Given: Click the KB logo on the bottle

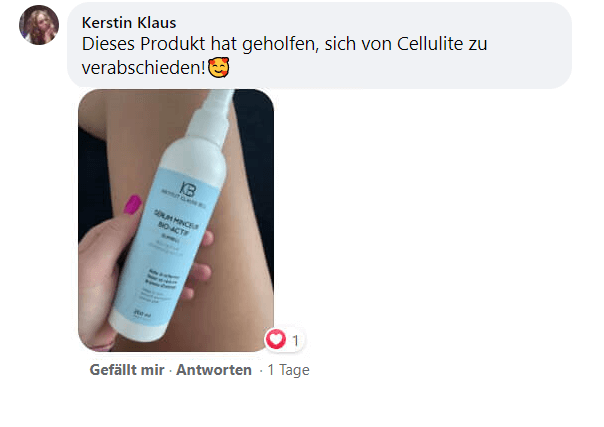Looking at the screenshot, I should tap(188, 190).
